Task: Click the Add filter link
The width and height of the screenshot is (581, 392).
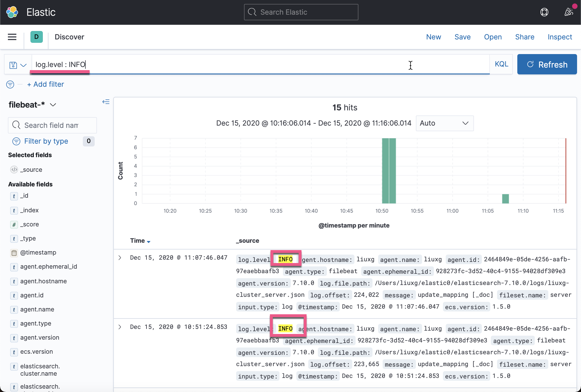Action: pyautogui.click(x=45, y=84)
